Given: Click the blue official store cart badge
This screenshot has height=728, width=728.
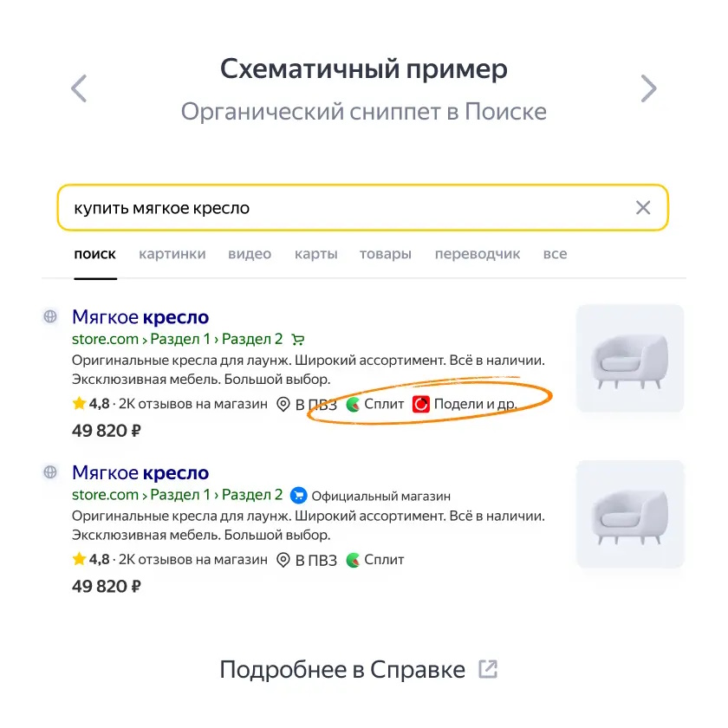Looking at the screenshot, I should click(x=298, y=496).
